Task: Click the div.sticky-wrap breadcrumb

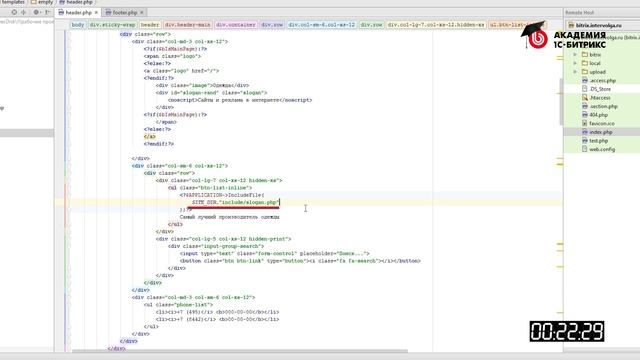Action: (x=112, y=24)
